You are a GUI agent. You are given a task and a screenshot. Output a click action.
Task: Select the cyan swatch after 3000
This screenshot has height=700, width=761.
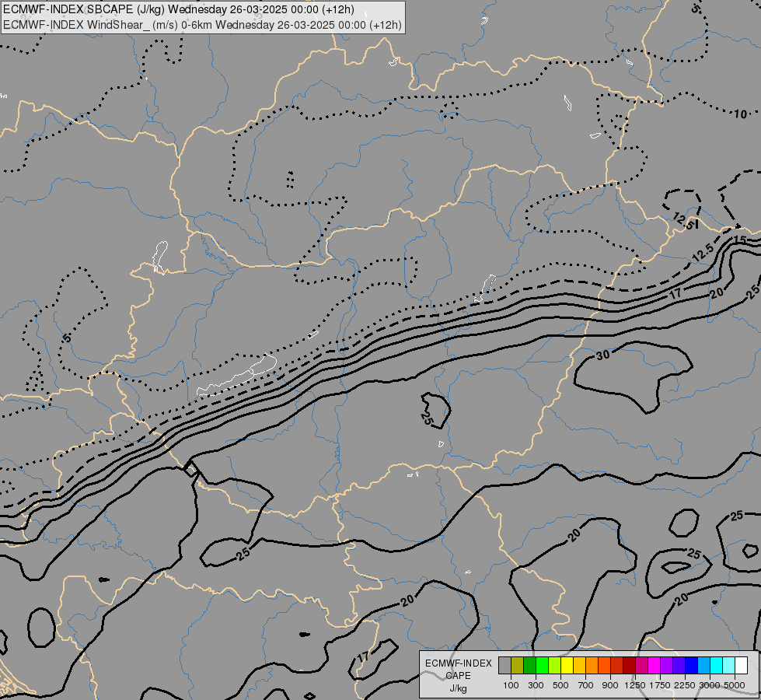click(x=717, y=666)
